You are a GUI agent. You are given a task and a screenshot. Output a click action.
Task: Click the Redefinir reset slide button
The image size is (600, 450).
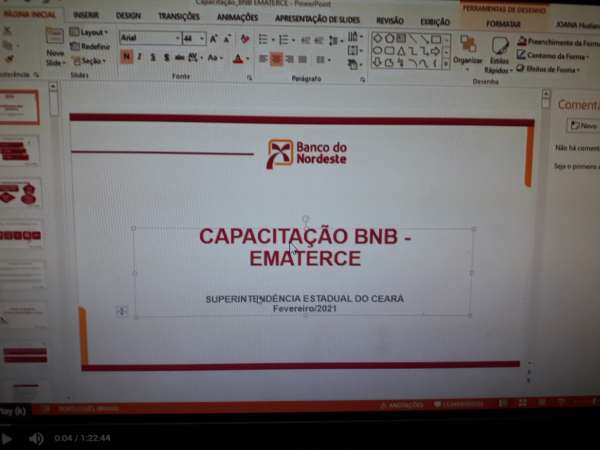90,47
